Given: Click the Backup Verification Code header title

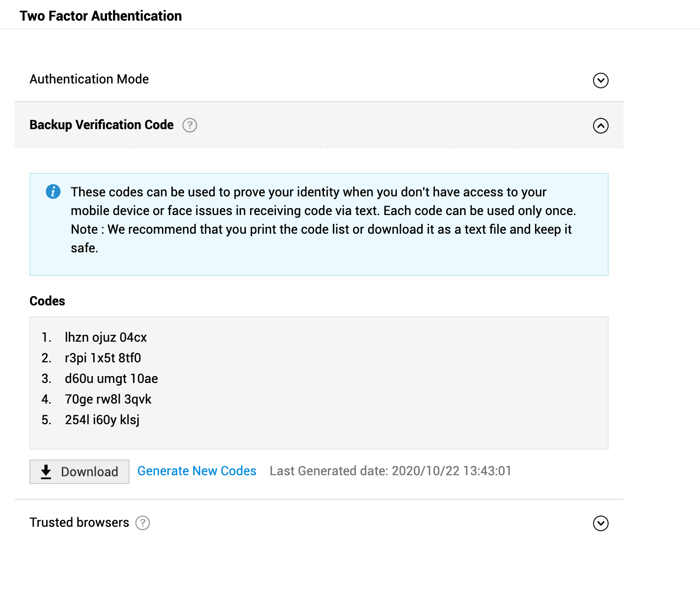Looking at the screenshot, I should (x=102, y=125).
